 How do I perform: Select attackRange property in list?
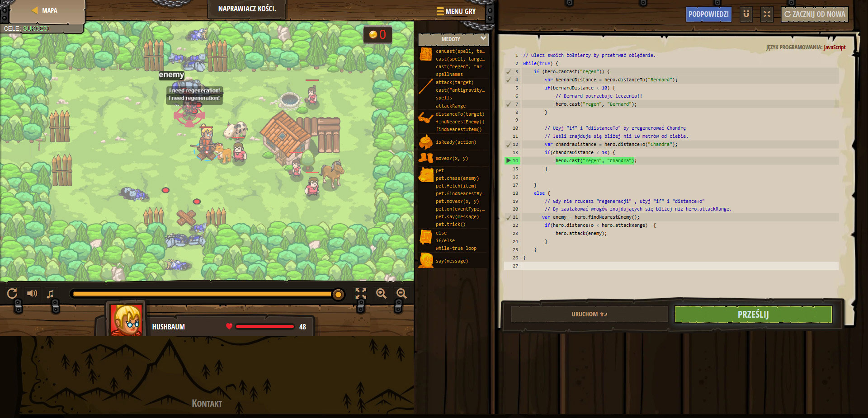(450, 106)
